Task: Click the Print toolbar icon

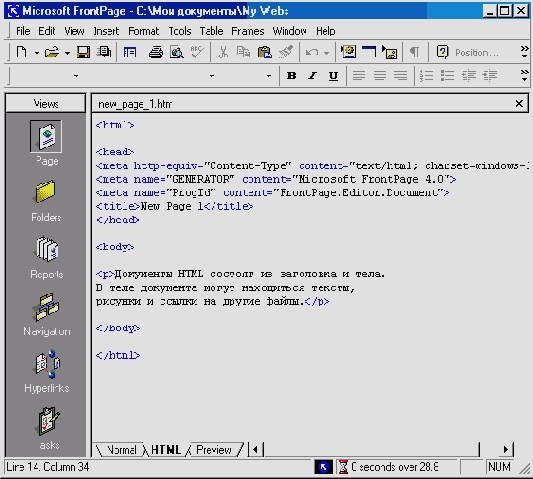Action: (x=156, y=52)
